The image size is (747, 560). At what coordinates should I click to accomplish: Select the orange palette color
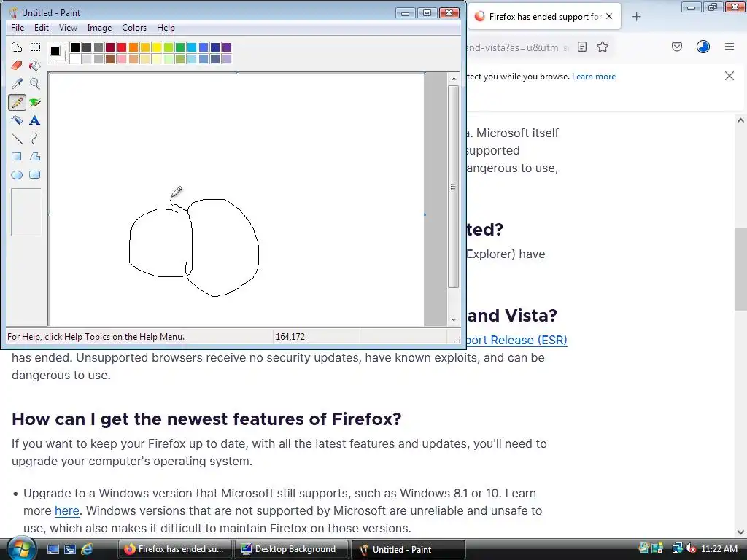click(x=133, y=47)
